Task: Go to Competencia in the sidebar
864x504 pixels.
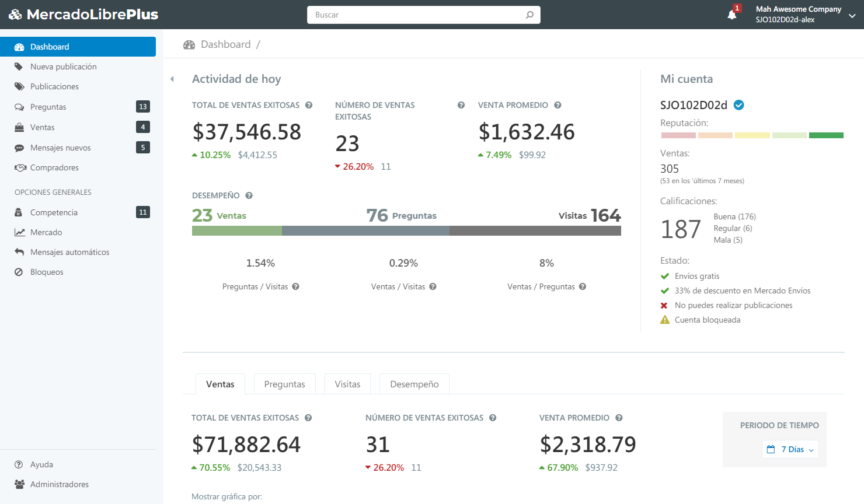Action: pyautogui.click(x=54, y=212)
